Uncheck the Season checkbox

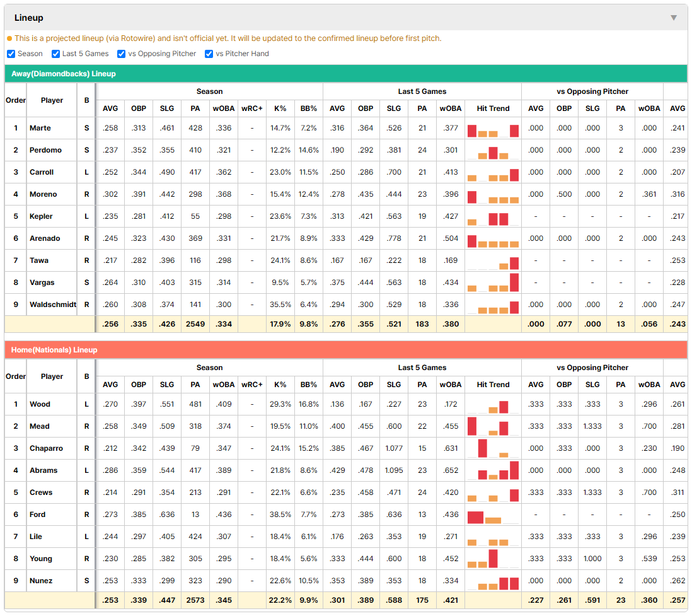(11, 54)
